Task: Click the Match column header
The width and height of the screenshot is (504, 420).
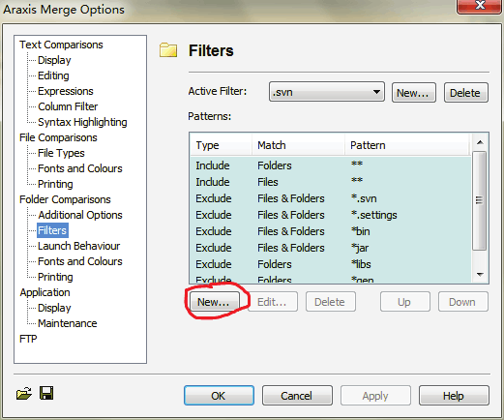Action: point(298,145)
